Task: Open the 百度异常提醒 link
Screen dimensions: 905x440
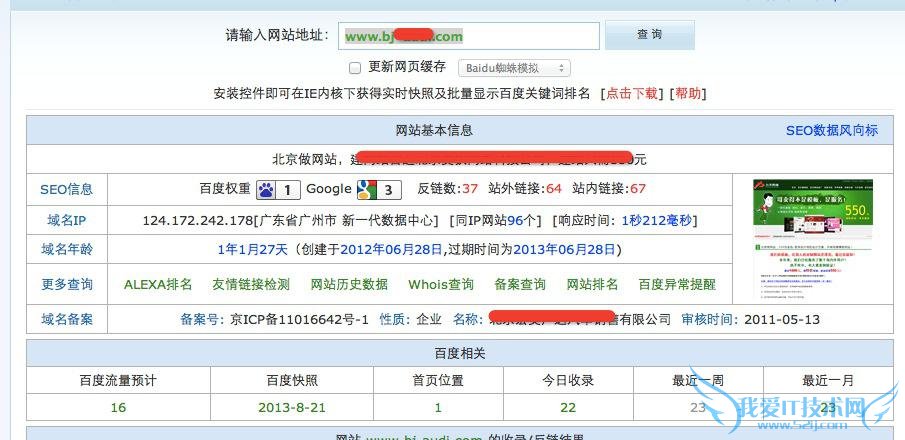Action: tap(677, 285)
